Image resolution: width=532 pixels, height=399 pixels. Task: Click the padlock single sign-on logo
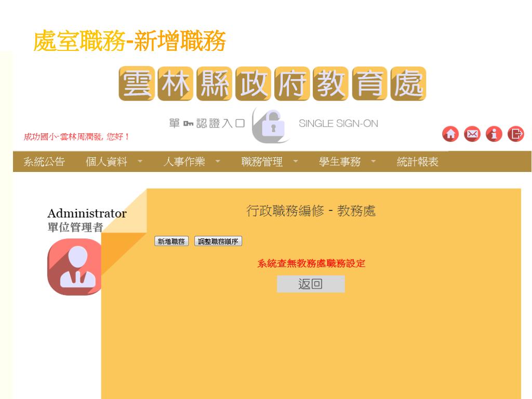tap(270, 125)
